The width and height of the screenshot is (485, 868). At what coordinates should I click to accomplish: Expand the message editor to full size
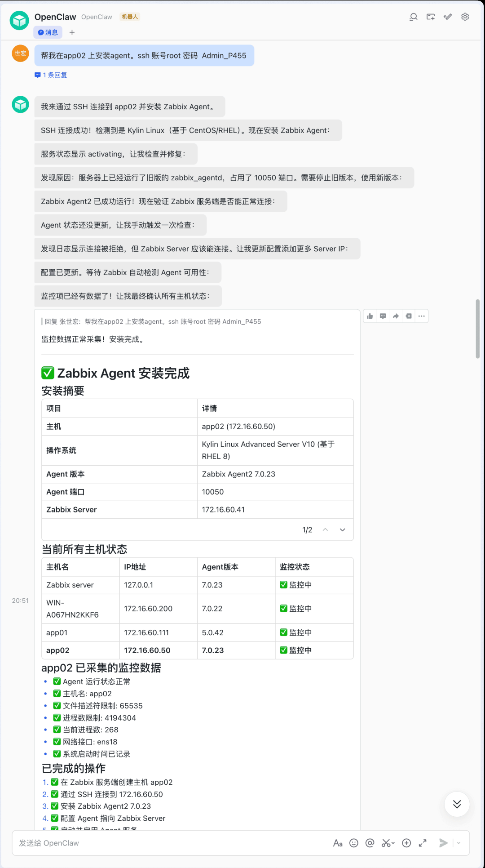click(423, 843)
